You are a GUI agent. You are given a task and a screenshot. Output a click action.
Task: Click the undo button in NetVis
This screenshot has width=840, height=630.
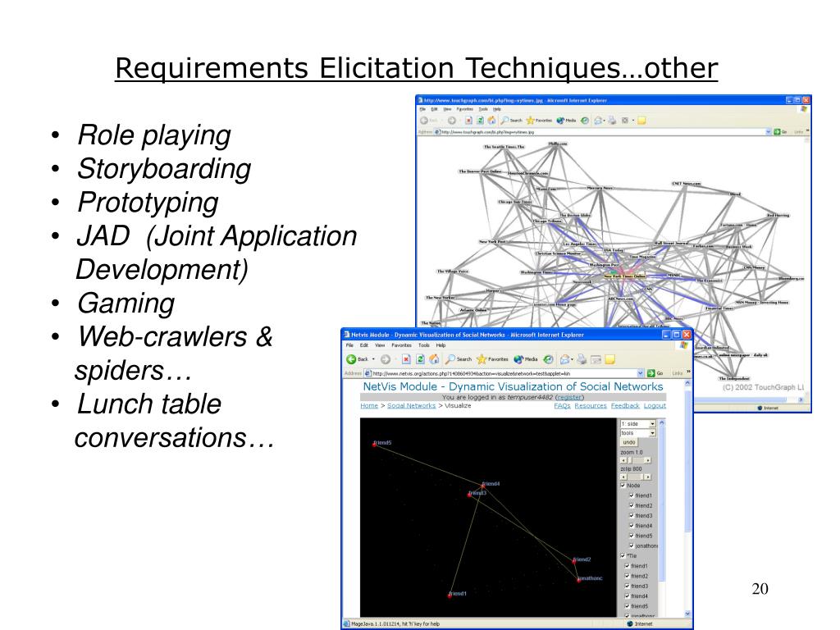[x=629, y=442]
